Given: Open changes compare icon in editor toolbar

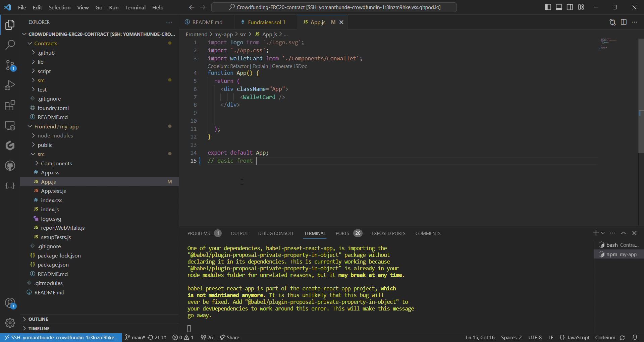Looking at the screenshot, I should point(612,22).
